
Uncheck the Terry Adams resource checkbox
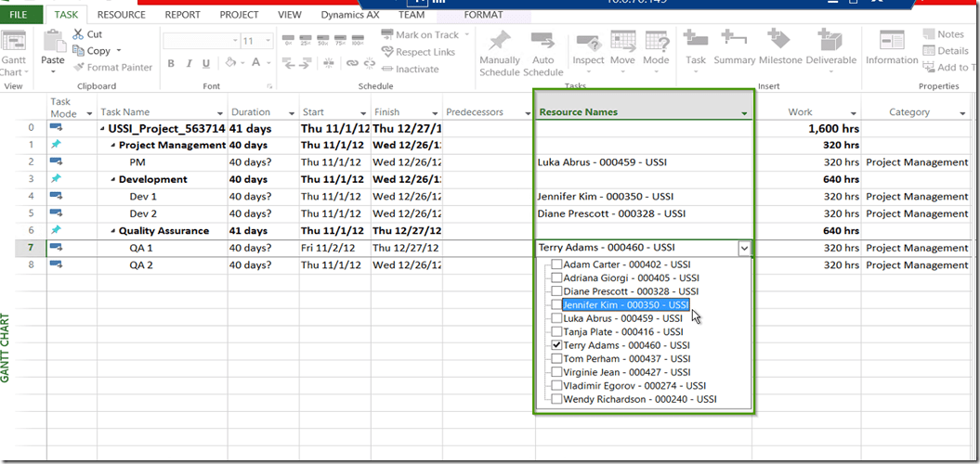tap(556, 345)
